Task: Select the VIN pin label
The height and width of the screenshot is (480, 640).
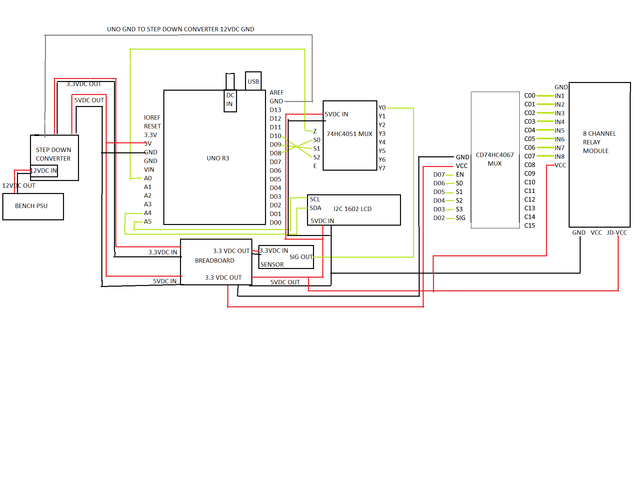Action: coord(149,169)
